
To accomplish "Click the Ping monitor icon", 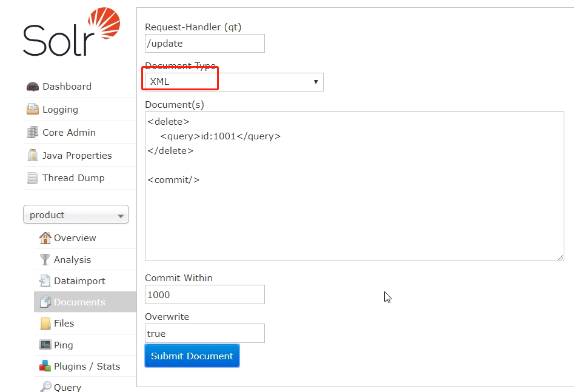I will tap(45, 345).
